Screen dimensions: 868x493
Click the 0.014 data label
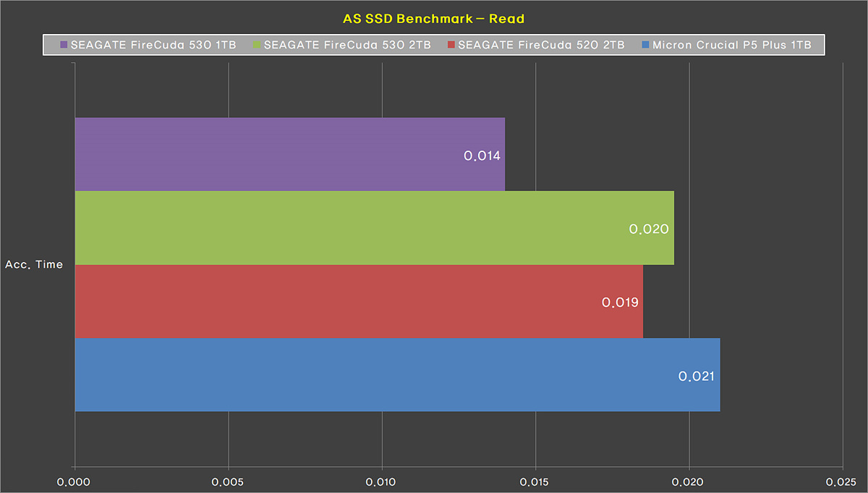[x=482, y=156]
